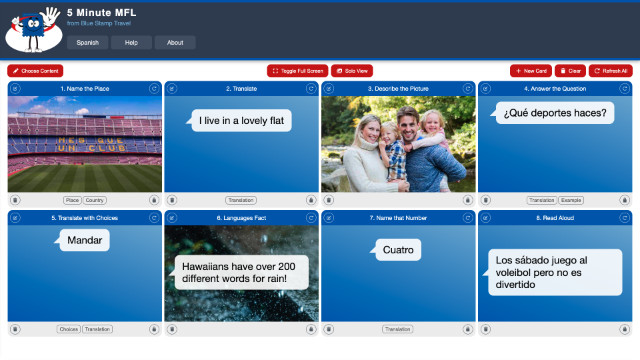Edit the '2. Translate' card

point(172,89)
